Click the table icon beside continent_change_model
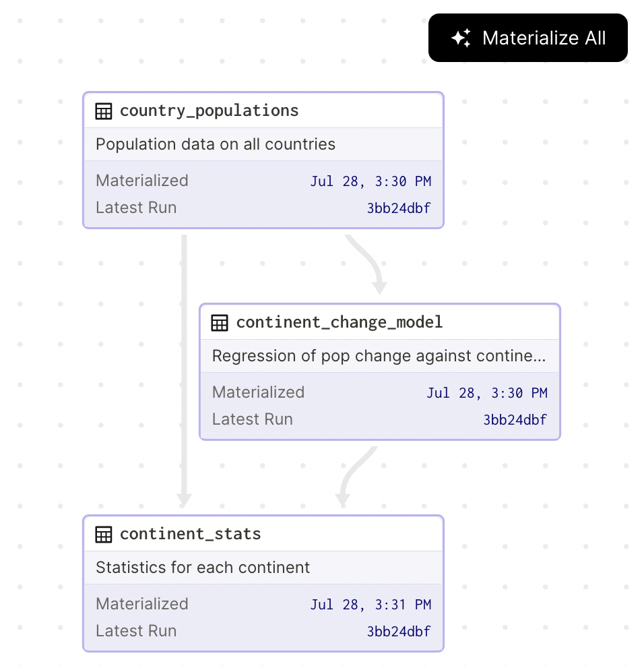The image size is (644, 666). click(220, 323)
